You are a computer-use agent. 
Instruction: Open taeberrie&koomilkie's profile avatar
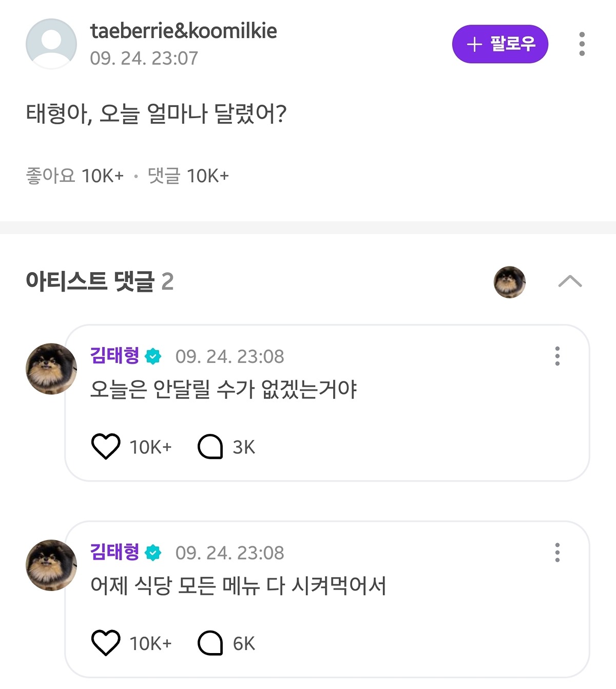click(x=51, y=44)
